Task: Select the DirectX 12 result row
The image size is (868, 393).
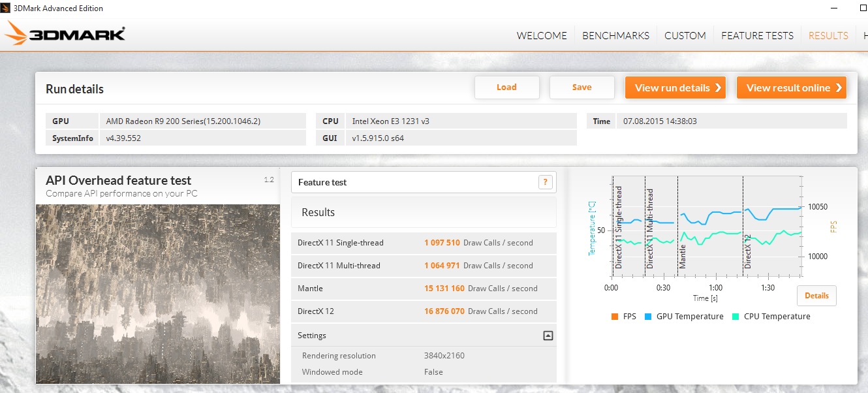Action: click(424, 311)
